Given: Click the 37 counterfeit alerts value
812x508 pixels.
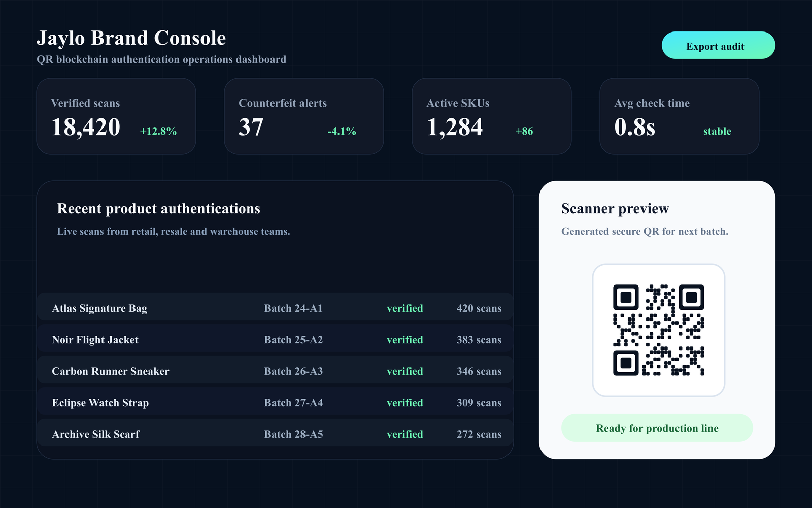Looking at the screenshot, I should point(251,127).
